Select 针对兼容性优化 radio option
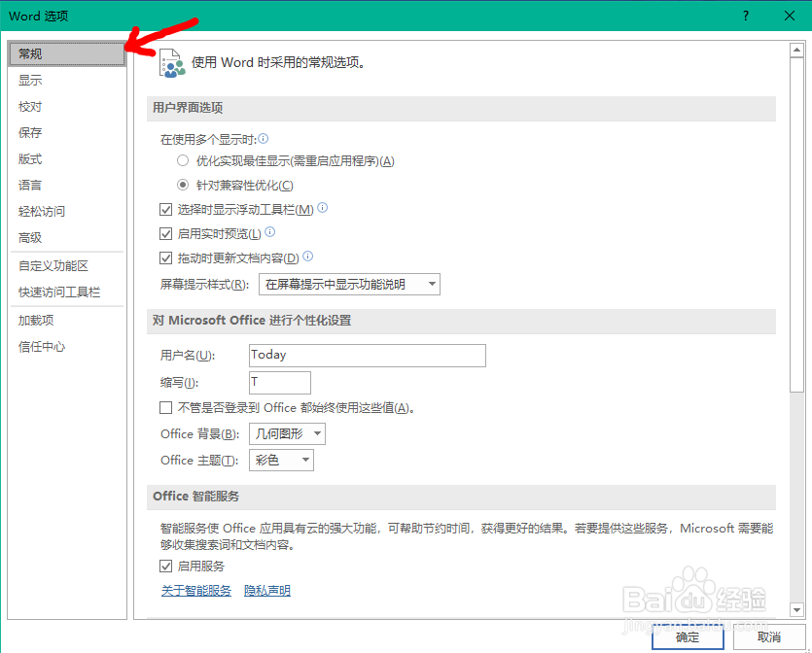 point(182,185)
